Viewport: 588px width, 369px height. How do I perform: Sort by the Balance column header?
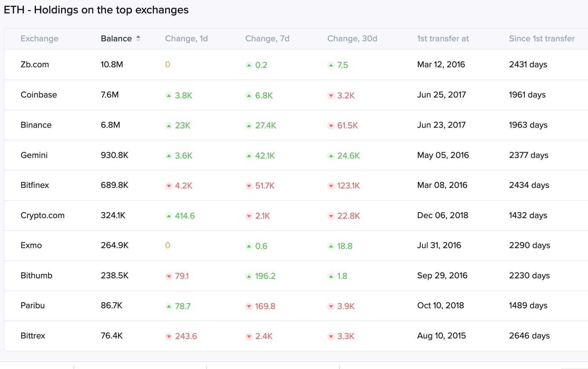pos(116,39)
